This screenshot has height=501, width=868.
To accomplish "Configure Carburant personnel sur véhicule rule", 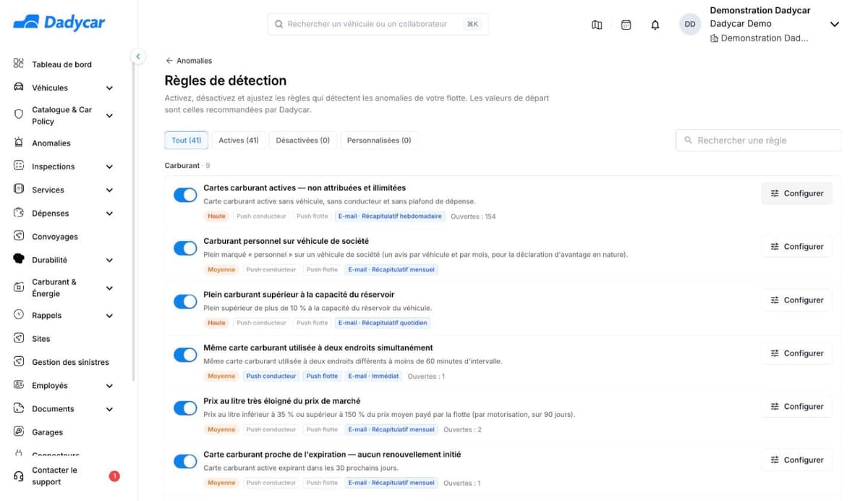I will point(796,247).
